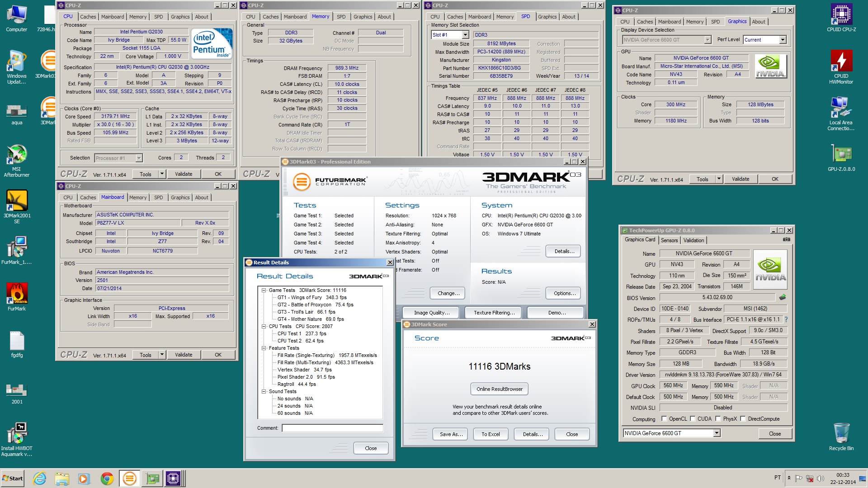Click Close in the GPU-Z window
The height and width of the screenshot is (488, 868).
click(x=774, y=434)
